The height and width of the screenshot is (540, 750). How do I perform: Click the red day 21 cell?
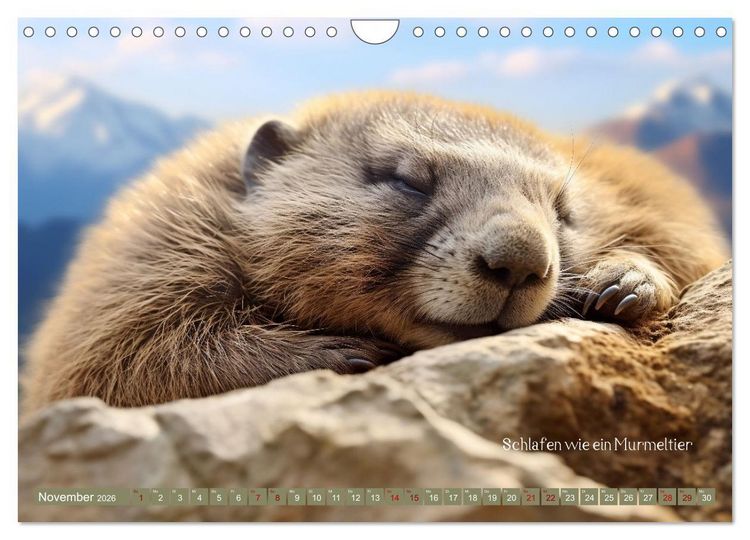pyautogui.click(x=531, y=497)
